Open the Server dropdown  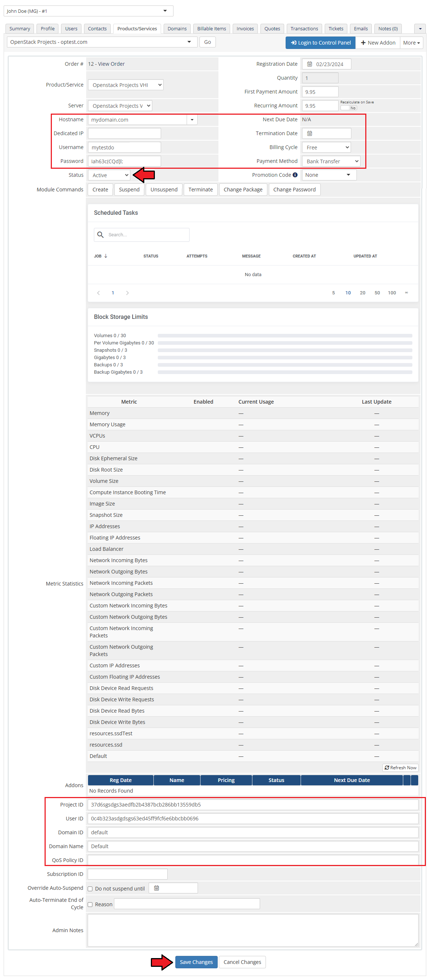pyautogui.click(x=120, y=106)
